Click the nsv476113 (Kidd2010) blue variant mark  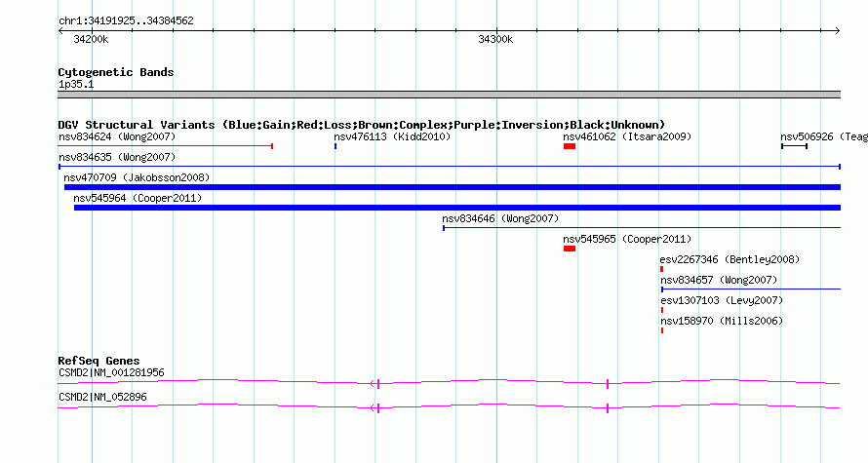click(x=335, y=146)
